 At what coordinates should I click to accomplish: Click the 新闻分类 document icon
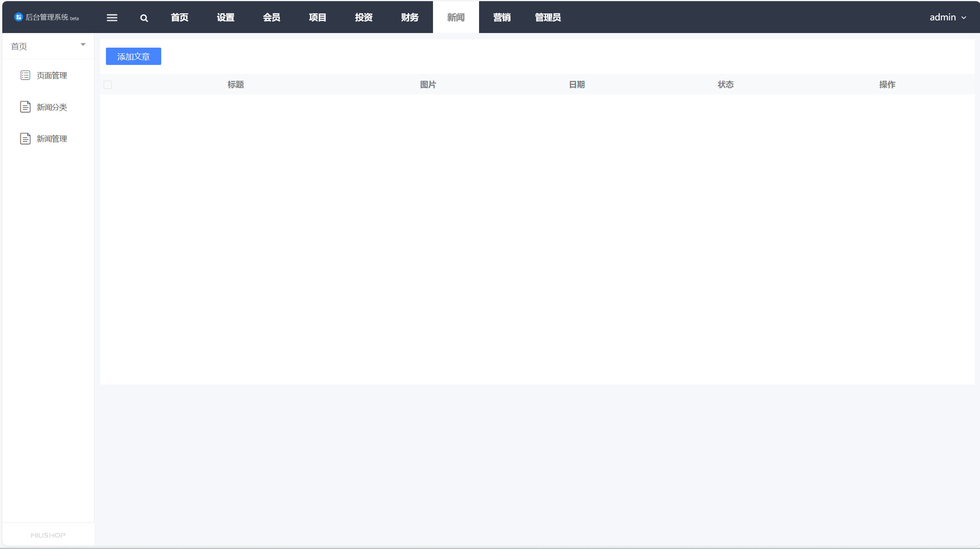25,107
